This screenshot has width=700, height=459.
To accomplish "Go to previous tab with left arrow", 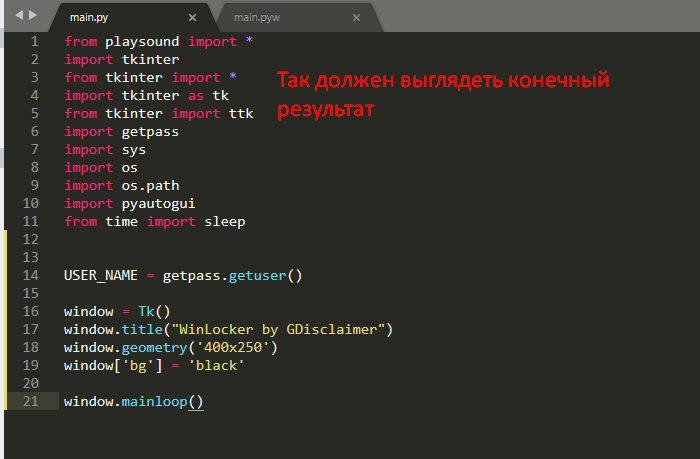I will pos(19,15).
